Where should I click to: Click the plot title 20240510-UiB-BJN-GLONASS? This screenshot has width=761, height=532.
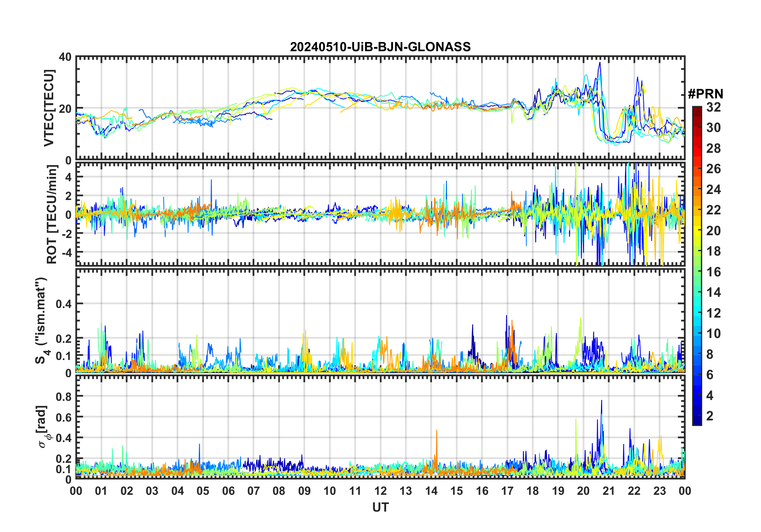pos(380,47)
